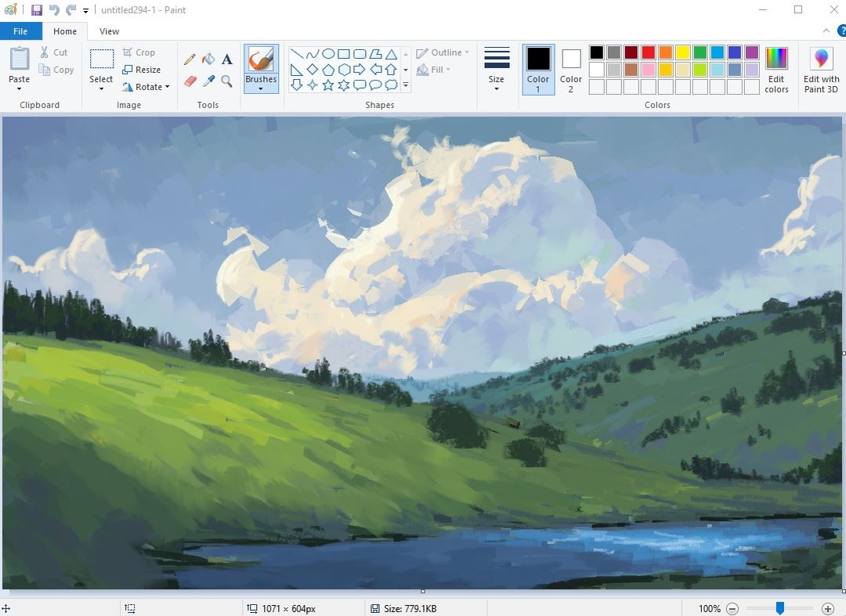Choose the Oval shape

[x=328, y=54]
